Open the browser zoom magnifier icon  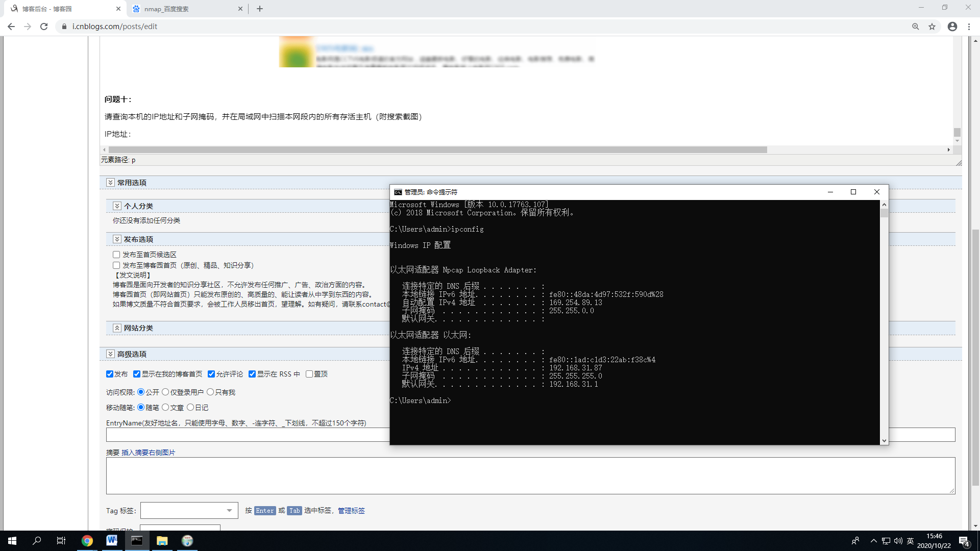(916, 27)
